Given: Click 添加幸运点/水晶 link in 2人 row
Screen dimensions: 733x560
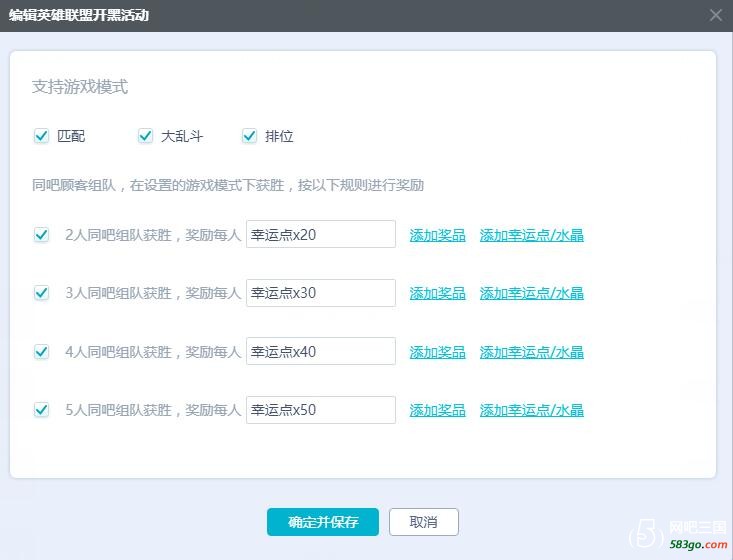Looking at the screenshot, I should [x=532, y=235].
